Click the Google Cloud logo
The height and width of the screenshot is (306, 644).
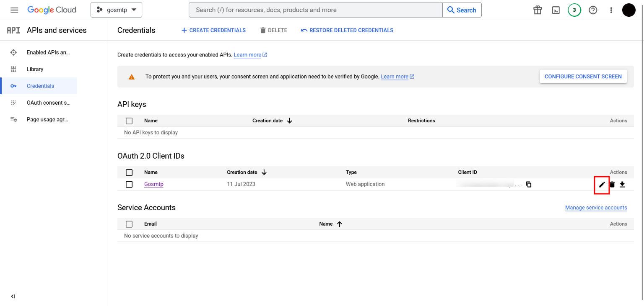(x=52, y=10)
